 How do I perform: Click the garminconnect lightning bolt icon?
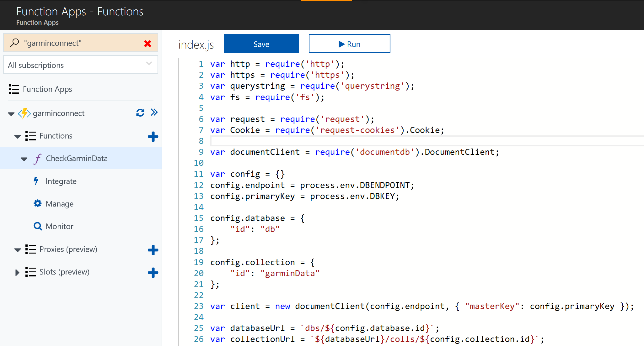24,113
